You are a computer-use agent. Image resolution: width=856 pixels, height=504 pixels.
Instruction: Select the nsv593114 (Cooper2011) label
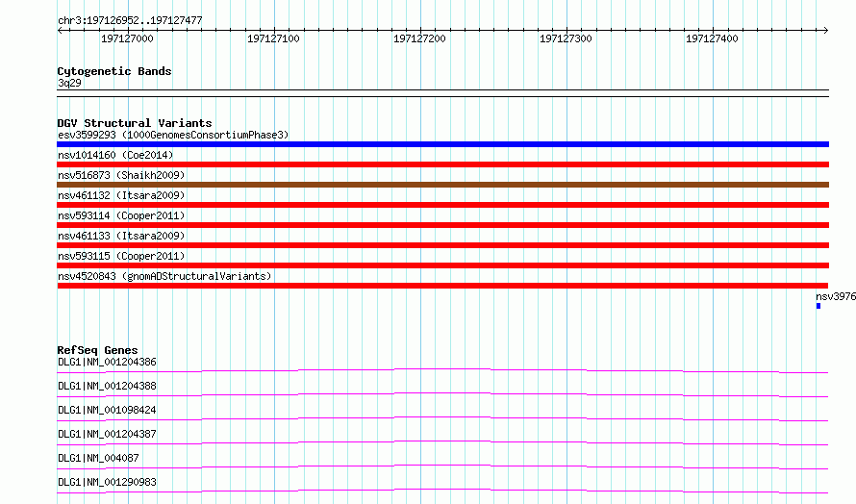(x=121, y=215)
